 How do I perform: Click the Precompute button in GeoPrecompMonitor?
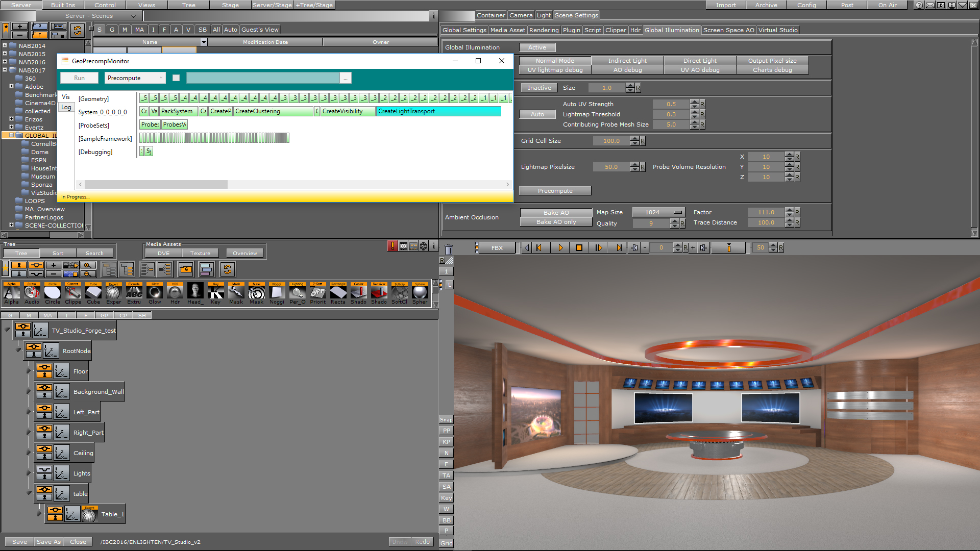133,78
